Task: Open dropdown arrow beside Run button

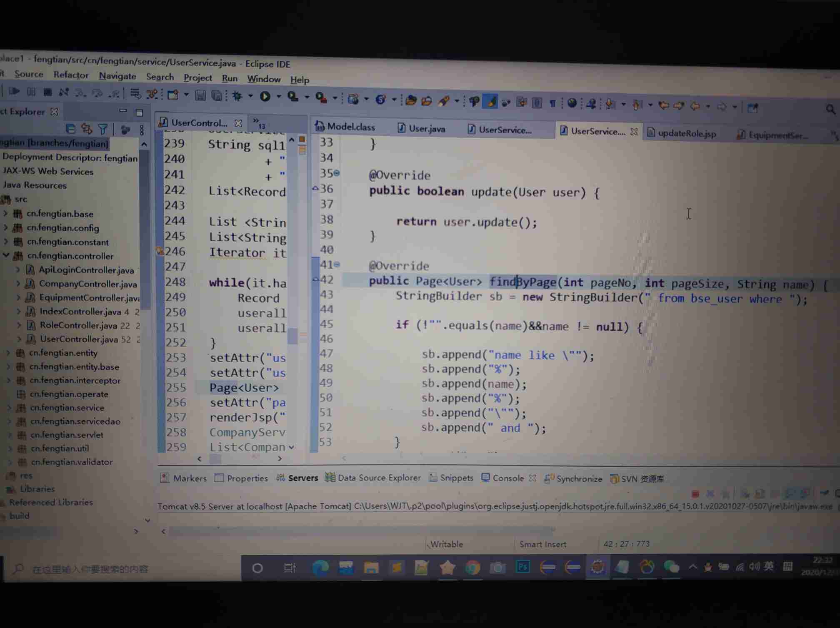Action: (x=278, y=97)
